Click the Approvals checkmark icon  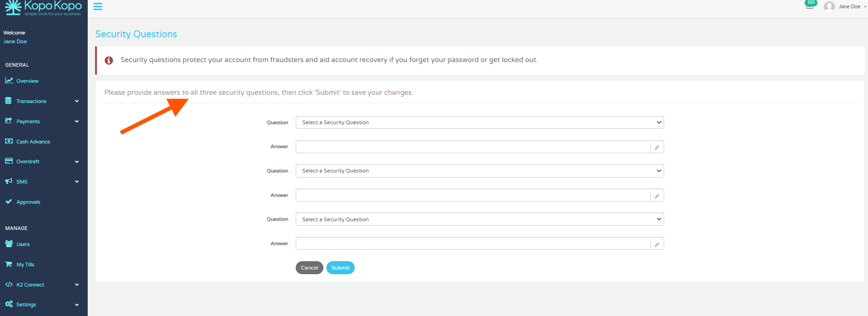tap(9, 201)
